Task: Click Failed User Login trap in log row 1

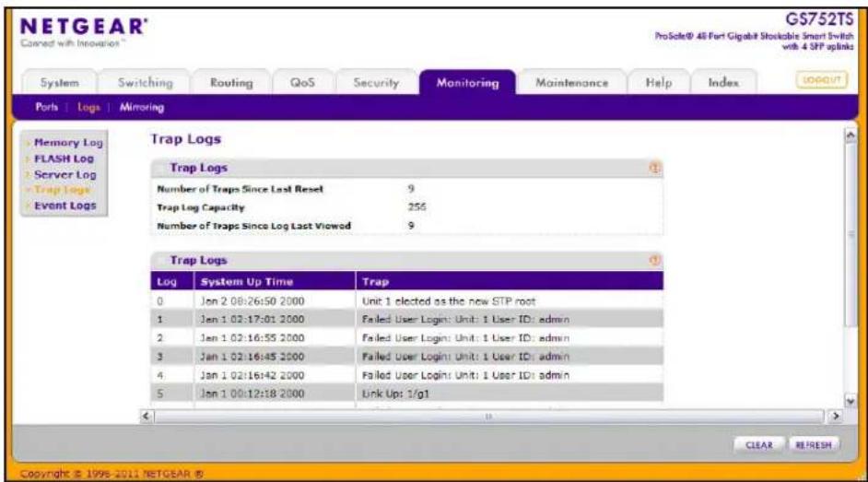Action: (x=465, y=319)
